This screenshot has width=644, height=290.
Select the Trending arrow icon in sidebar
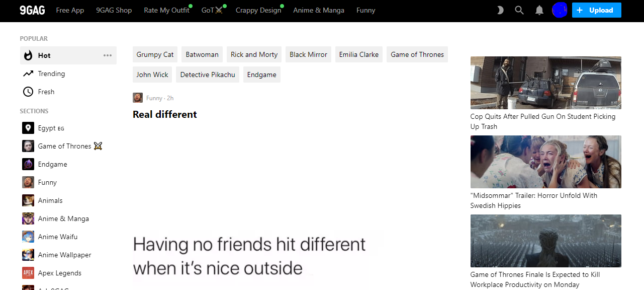coord(28,74)
